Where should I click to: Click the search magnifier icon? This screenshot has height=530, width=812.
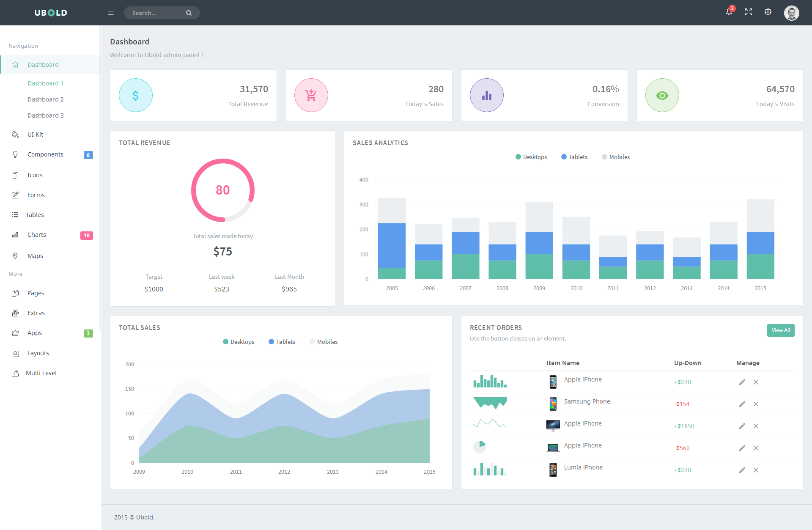(189, 13)
